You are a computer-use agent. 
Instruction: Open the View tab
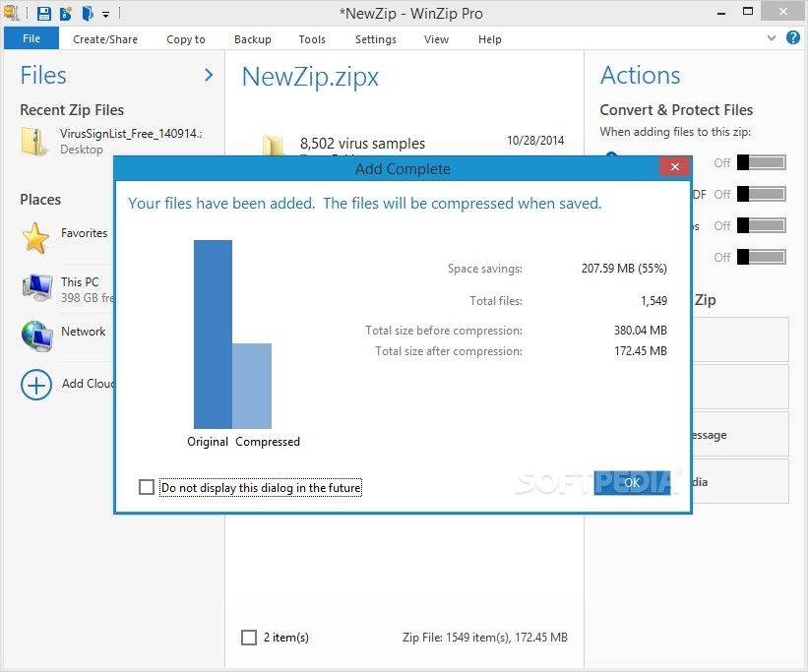click(x=436, y=39)
